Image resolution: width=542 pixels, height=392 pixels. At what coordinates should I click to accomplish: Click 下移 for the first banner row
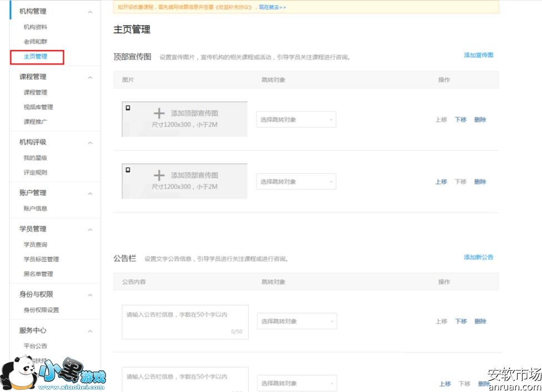(x=460, y=119)
